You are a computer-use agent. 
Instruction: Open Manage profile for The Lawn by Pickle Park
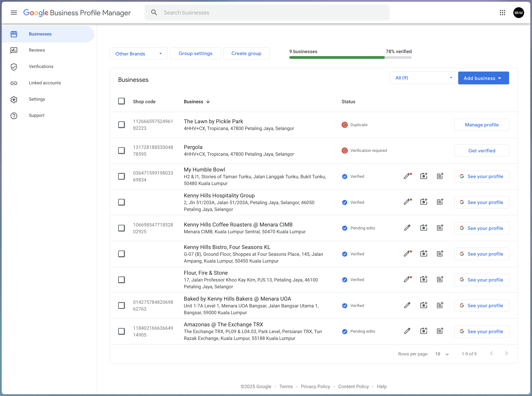pyautogui.click(x=481, y=125)
